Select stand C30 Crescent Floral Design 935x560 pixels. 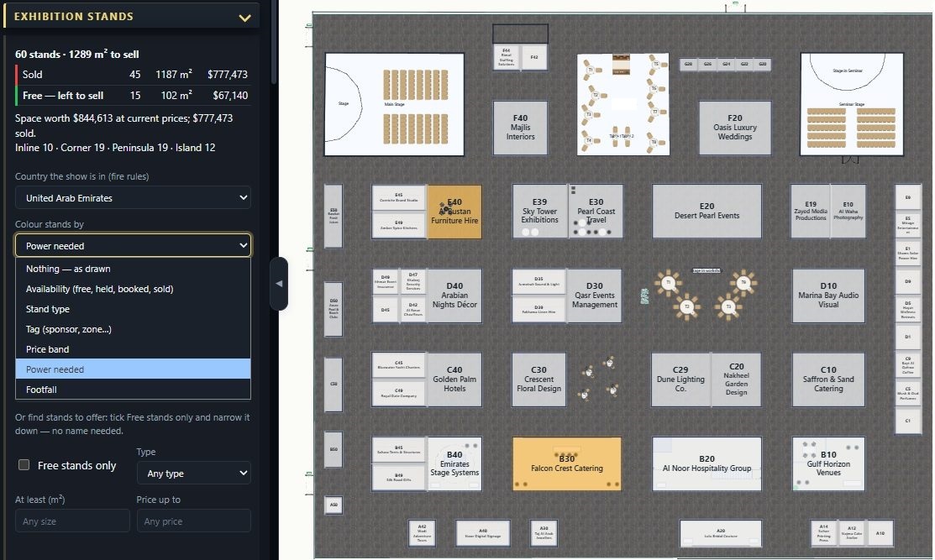[x=538, y=379]
